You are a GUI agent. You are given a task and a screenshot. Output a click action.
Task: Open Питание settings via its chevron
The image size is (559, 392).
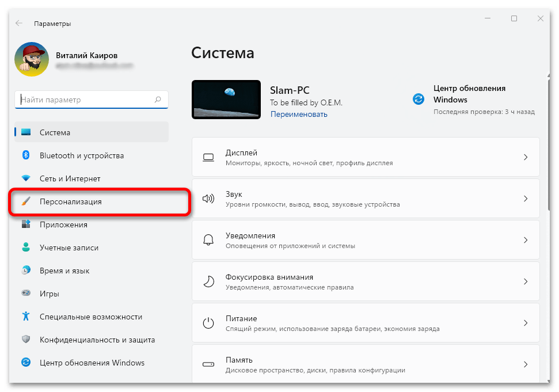526,323
